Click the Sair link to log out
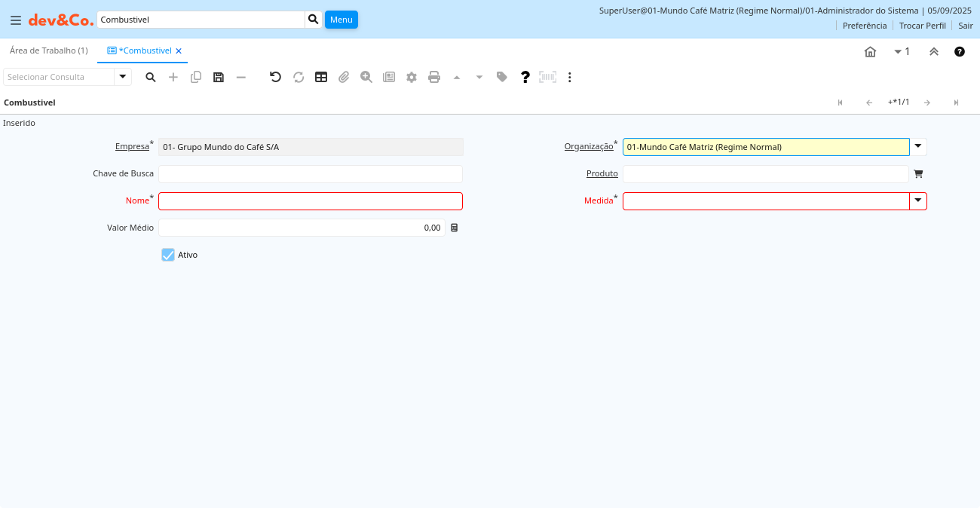This screenshot has width=980, height=508. tap(966, 26)
